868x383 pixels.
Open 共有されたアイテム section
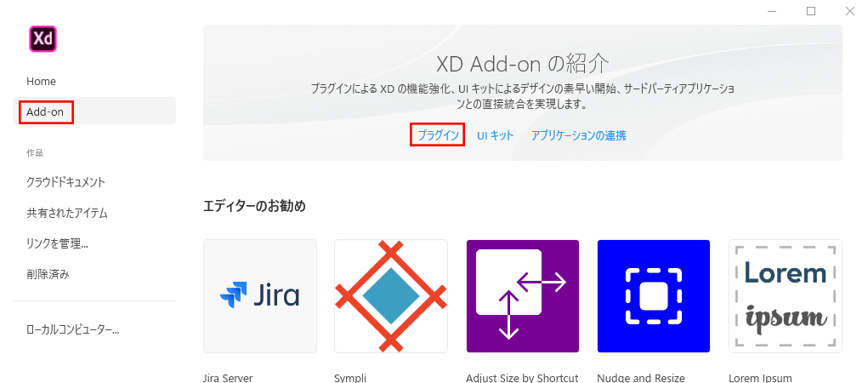[x=67, y=213]
